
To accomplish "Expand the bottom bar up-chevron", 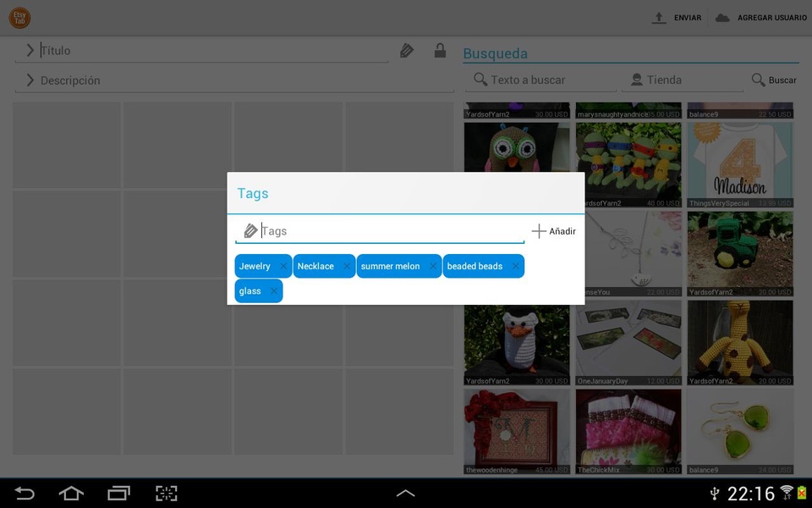I will [405, 493].
